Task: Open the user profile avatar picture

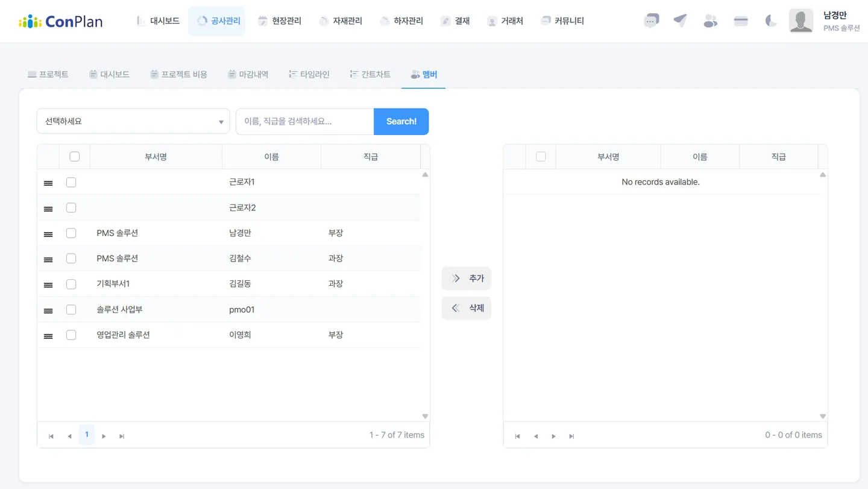Action: 801,21
